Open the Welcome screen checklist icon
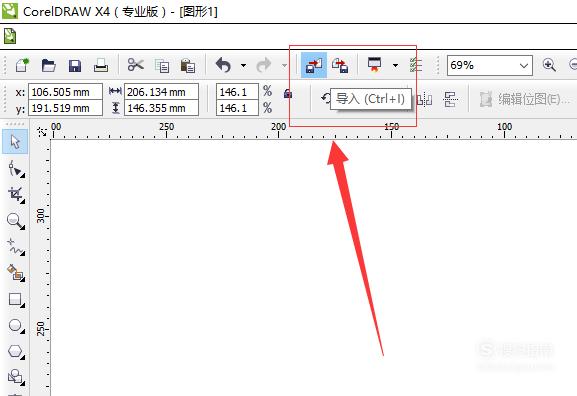The image size is (577, 396). (416, 65)
